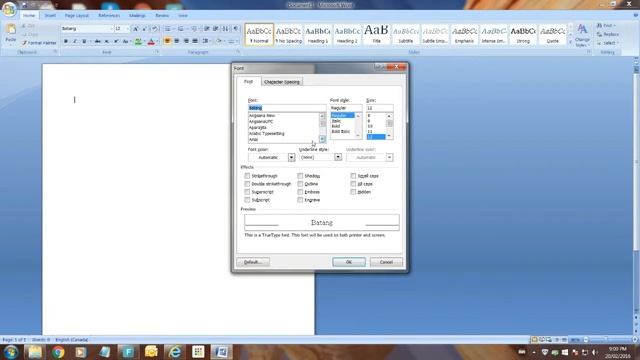Click the Office button in the top-left corner
The width and height of the screenshot is (640, 360).
[9, 9]
